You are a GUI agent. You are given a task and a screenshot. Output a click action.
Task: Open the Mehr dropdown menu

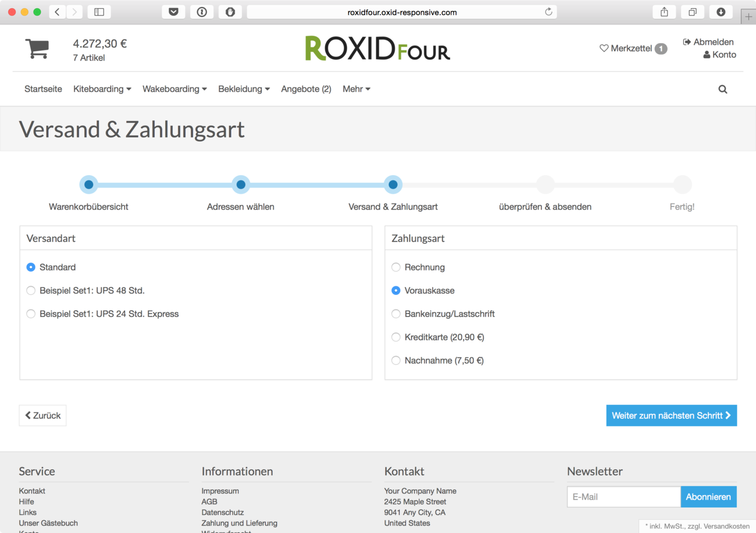pos(356,89)
